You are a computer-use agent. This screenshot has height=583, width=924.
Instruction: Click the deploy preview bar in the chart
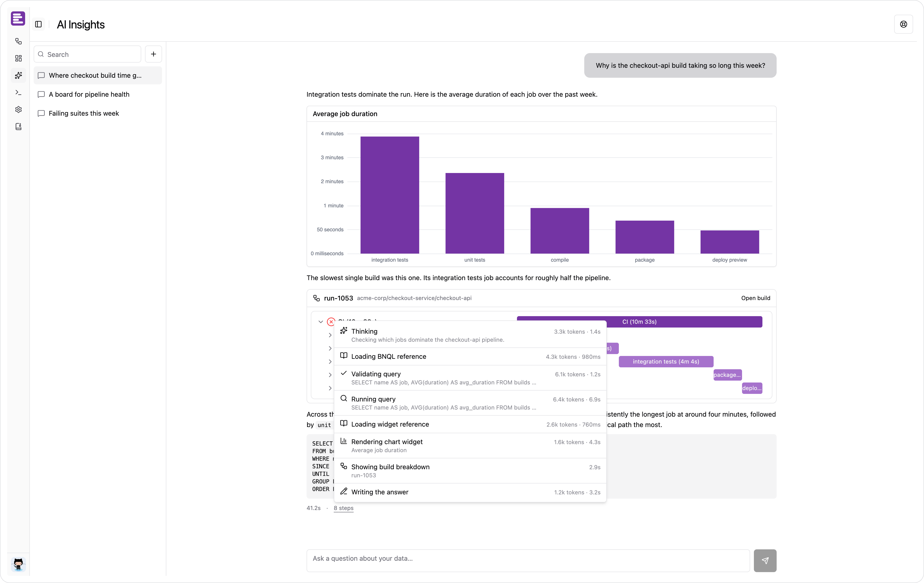[x=729, y=242]
